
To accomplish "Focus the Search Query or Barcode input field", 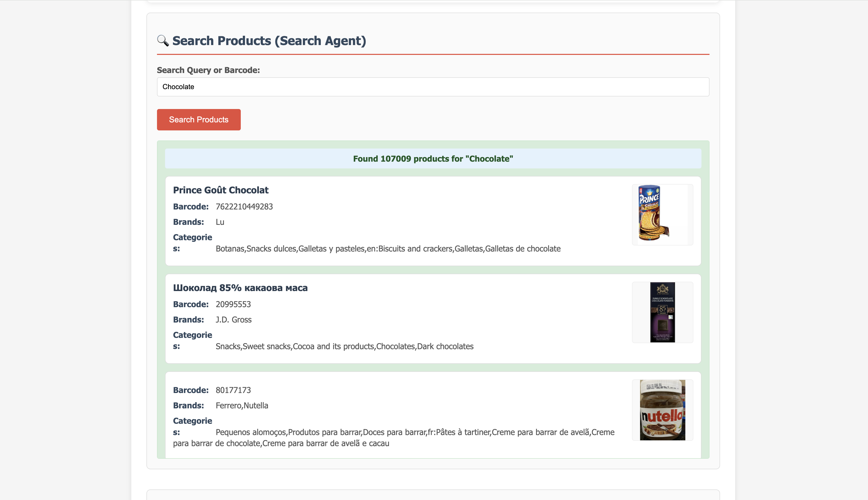I will (x=433, y=87).
